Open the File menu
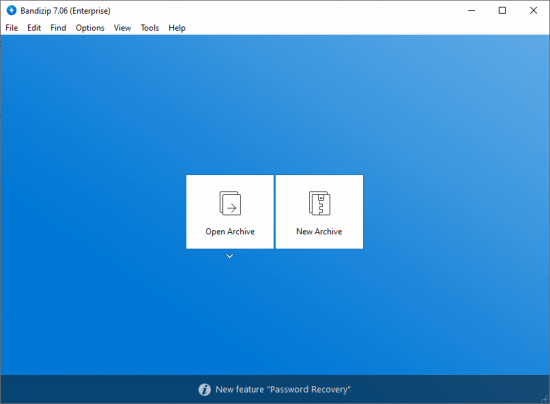The image size is (550, 404). coord(12,28)
